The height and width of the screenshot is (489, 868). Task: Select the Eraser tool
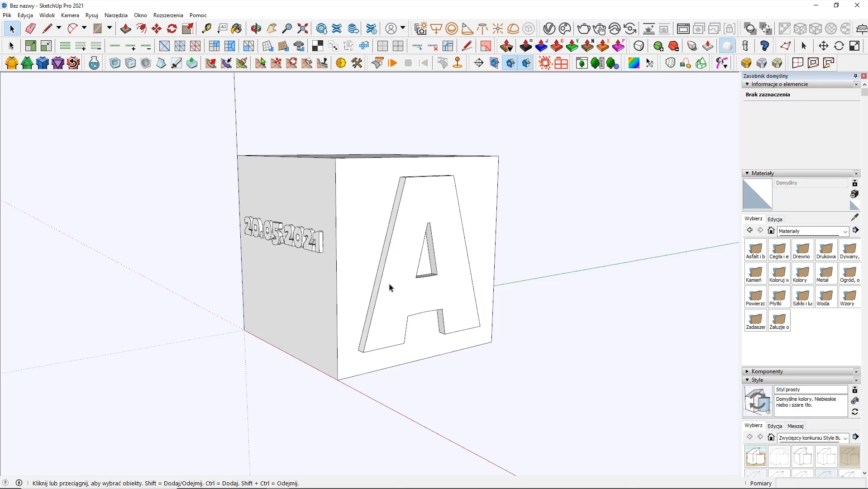(x=31, y=28)
